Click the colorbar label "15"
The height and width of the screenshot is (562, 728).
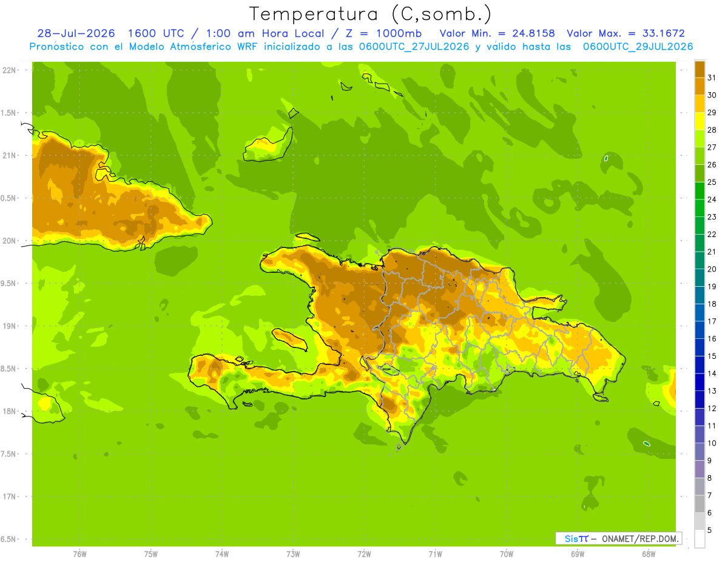pyautogui.click(x=712, y=356)
